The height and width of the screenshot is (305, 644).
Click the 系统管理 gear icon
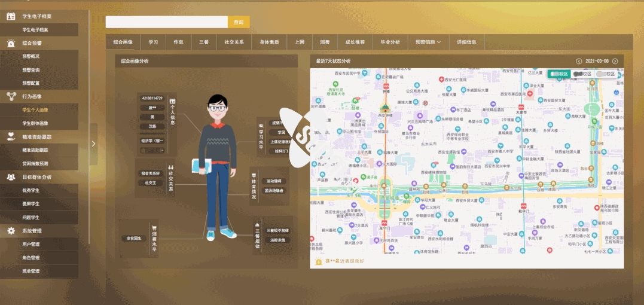click(11, 231)
